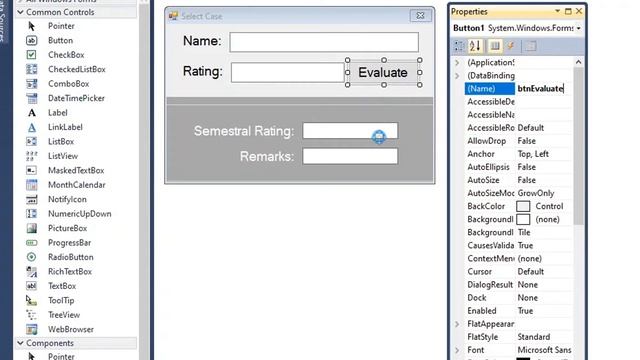Select the Cursor property row
The image size is (640, 360).
pyautogui.click(x=518, y=272)
